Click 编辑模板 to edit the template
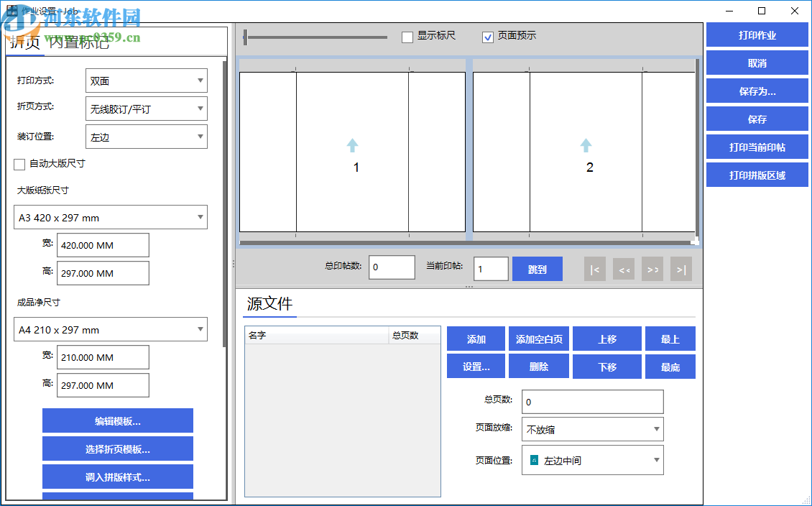 tap(117, 420)
